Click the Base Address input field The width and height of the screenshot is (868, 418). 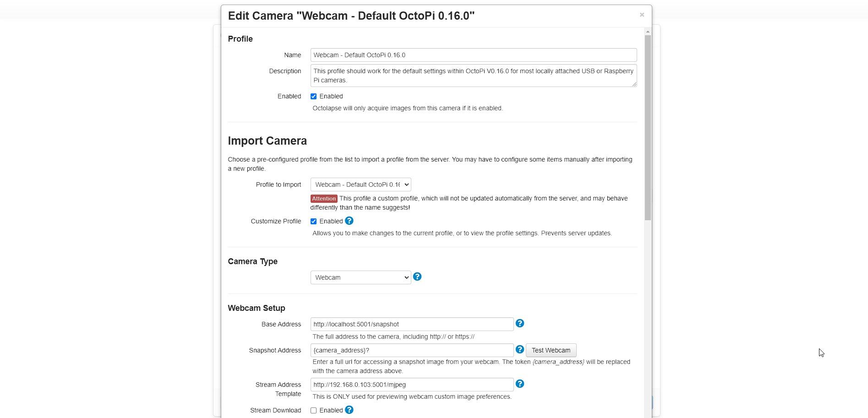coord(411,324)
